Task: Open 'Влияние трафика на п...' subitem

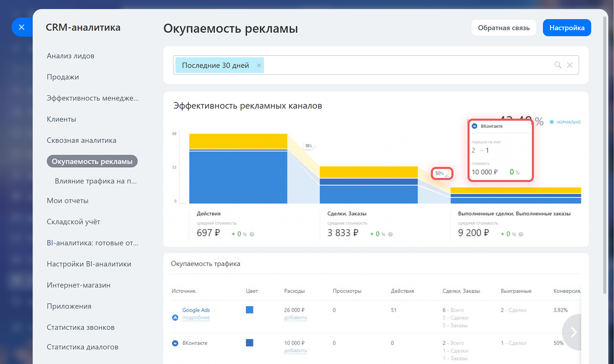Action: [x=96, y=181]
